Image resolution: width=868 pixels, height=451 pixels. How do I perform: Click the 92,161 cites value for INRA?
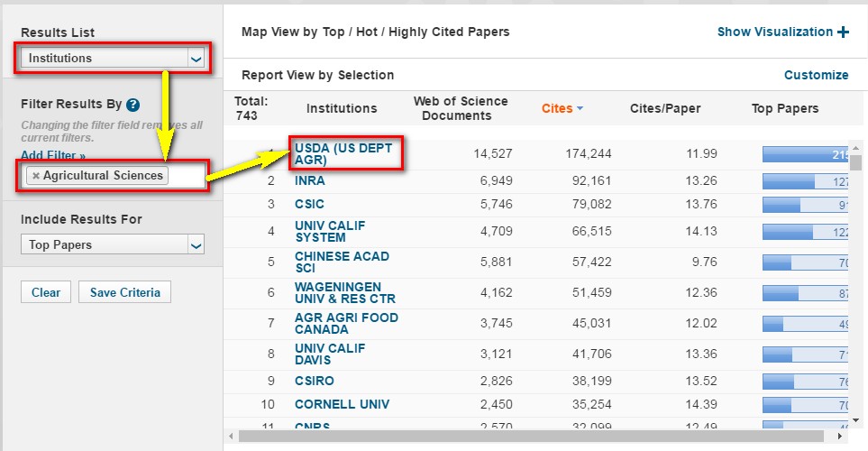(592, 180)
